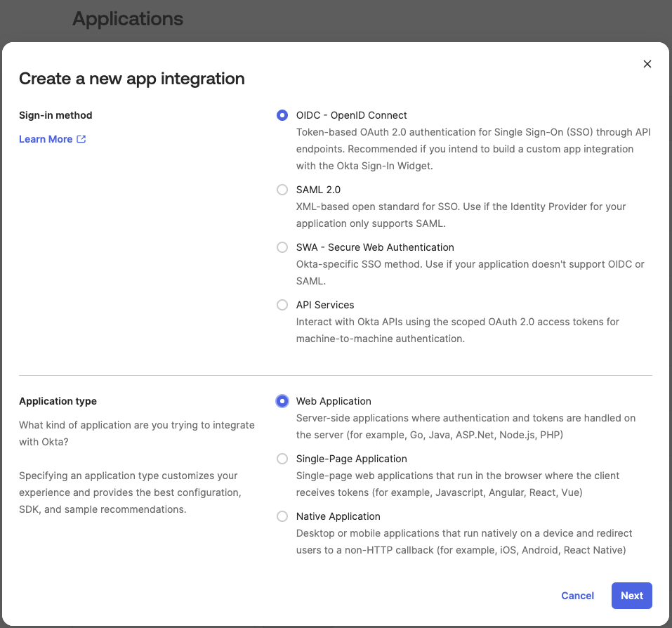Click the "SWA - Secure Web Authentication" label
Image resolution: width=672 pixels, height=628 pixels.
click(x=375, y=247)
